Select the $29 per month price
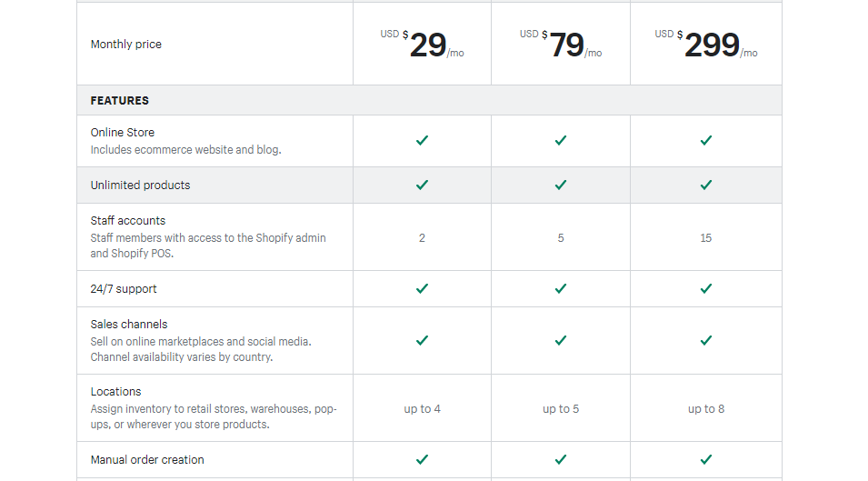This screenshot has height=481, width=868. (422, 45)
